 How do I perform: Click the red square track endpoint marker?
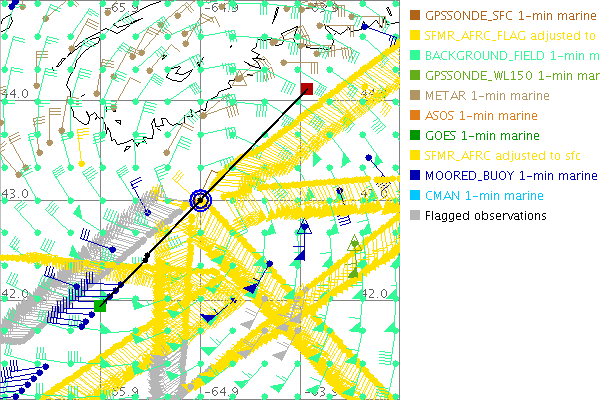[307, 90]
